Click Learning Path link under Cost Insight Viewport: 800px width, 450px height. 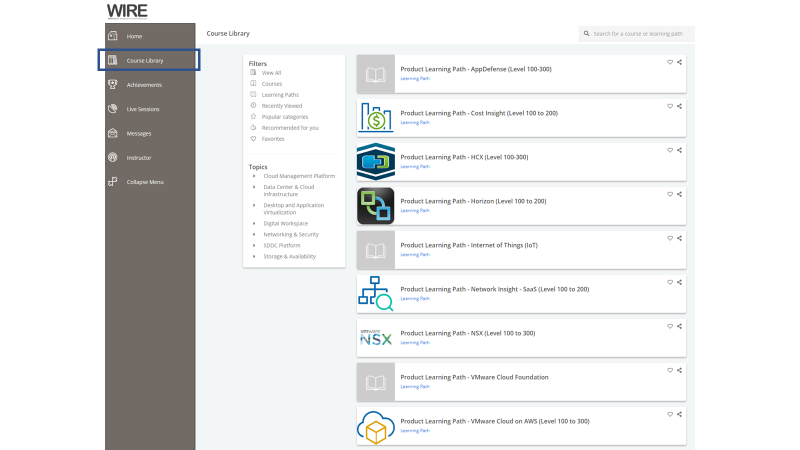[415, 122]
